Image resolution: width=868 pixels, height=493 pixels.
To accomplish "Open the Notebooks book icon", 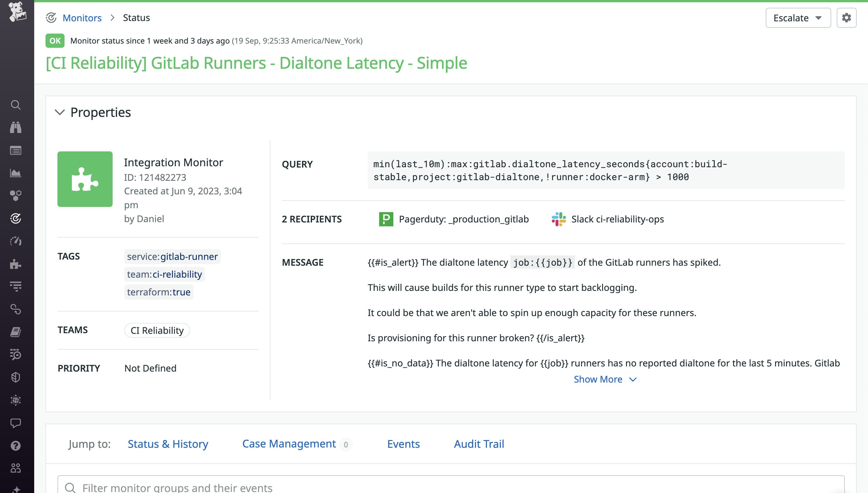I will (x=16, y=331).
